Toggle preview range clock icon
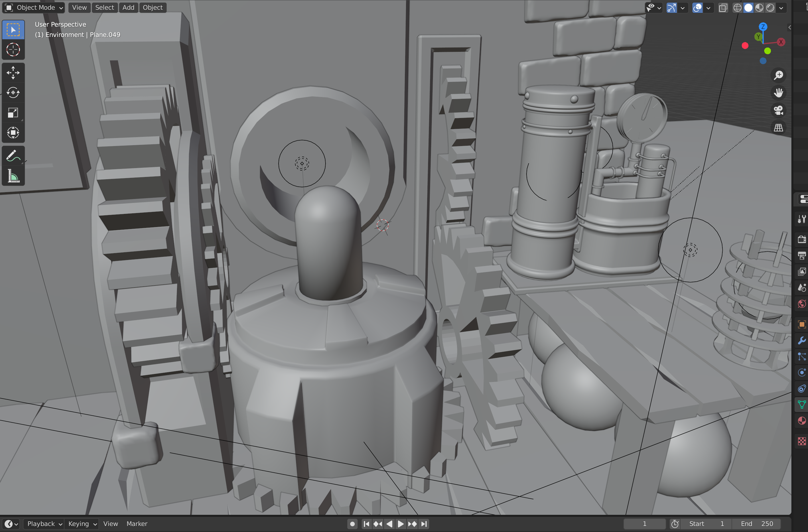Viewport: 808px width, 532px height. point(675,524)
